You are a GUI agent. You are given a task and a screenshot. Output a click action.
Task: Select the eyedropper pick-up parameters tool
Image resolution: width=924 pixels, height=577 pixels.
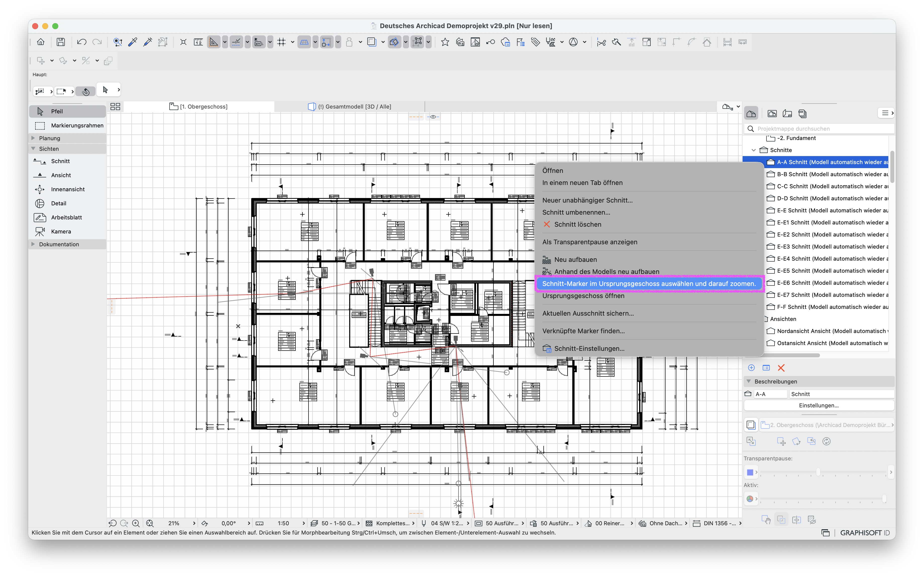point(132,42)
